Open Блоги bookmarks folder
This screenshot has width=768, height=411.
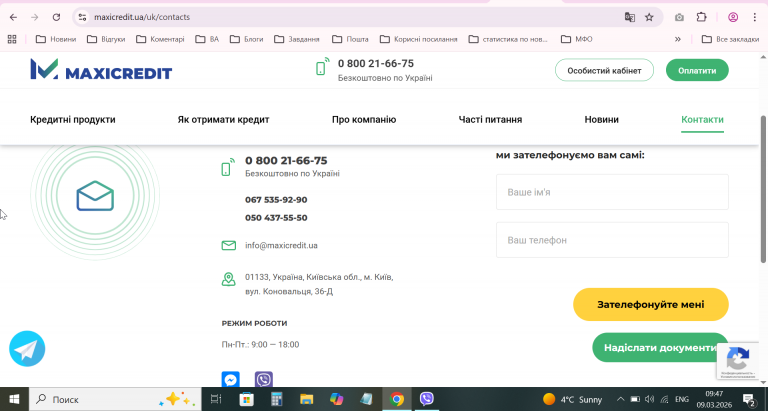246,39
